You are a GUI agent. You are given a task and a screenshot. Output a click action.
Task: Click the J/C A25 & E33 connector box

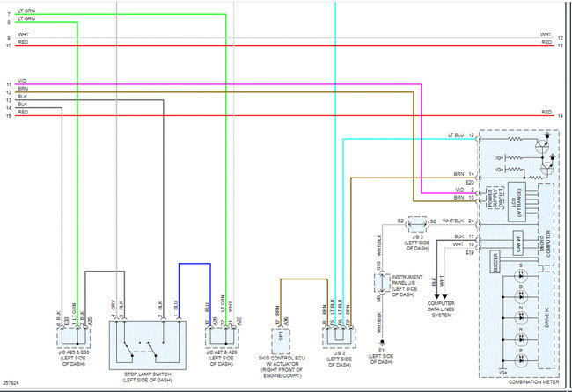74,338
